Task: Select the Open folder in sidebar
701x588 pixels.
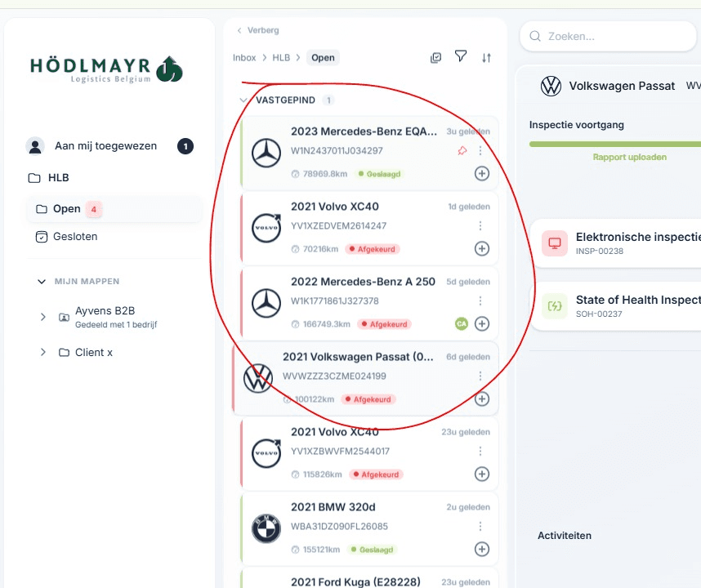Action: click(67, 209)
